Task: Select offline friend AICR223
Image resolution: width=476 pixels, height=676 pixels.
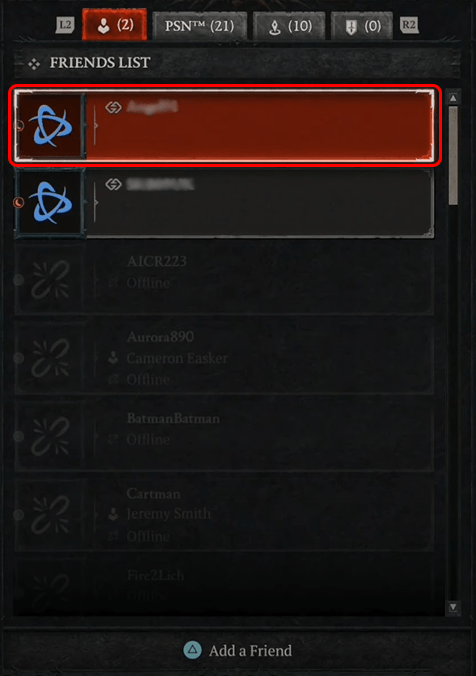Action: point(224,279)
